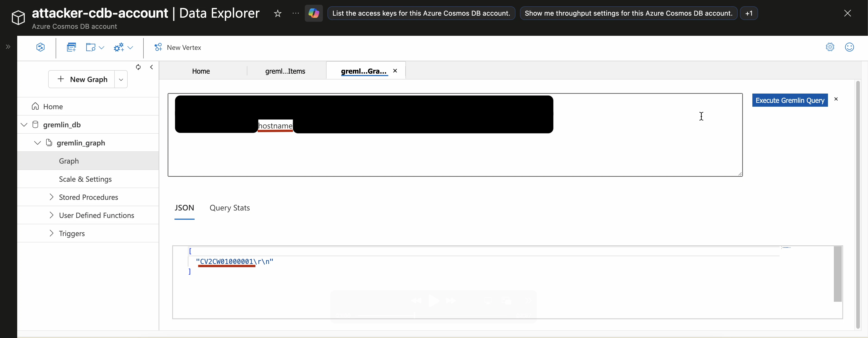Select the Graph tree item
Image resolution: width=868 pixels, height=338 pixels.
click(x=88, y=161)
